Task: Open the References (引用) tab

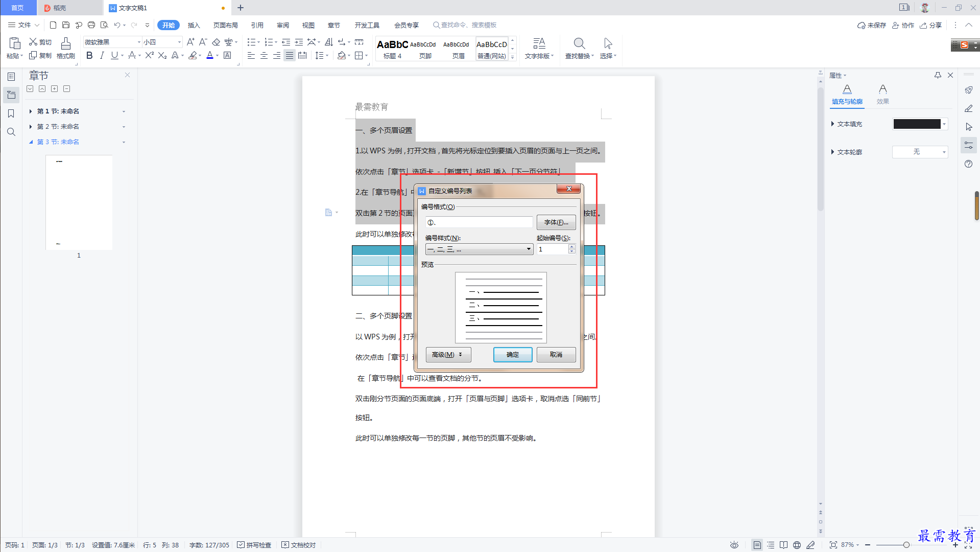Action: [x=257, y=25]
